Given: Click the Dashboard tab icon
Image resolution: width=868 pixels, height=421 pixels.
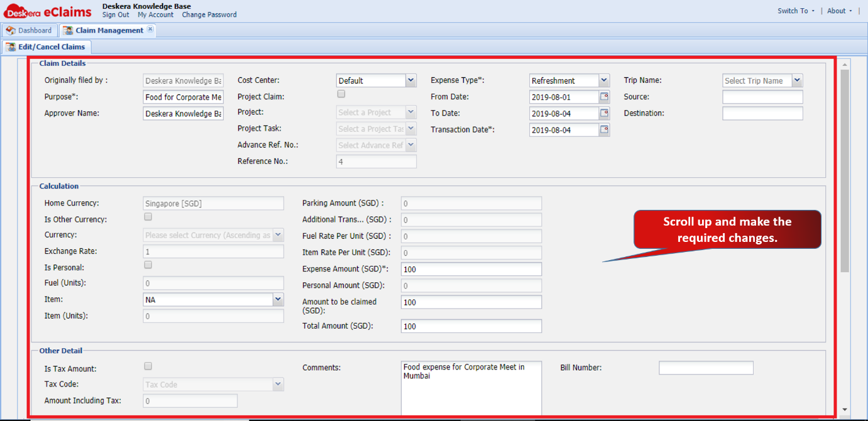Looking at the screenshot, I should coord(11,30).
